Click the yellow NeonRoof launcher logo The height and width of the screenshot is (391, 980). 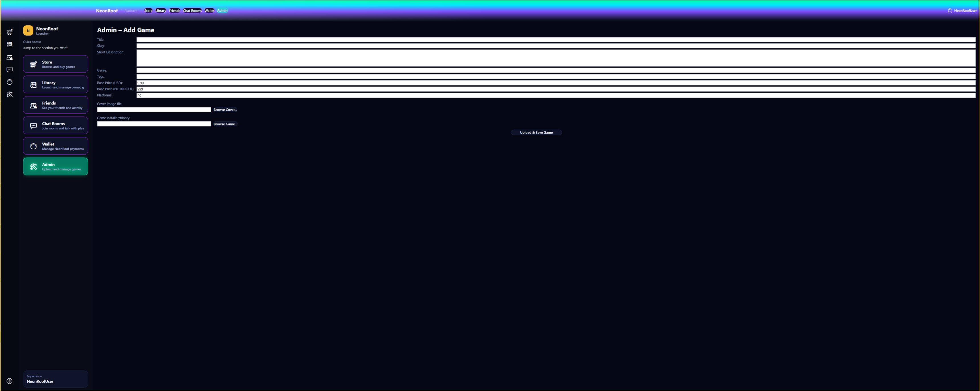point(28,30)
